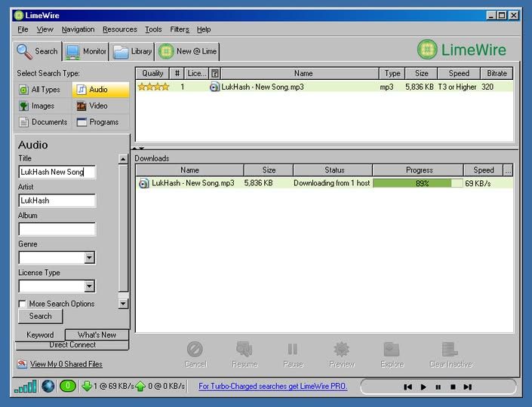Click the LimeWire logo at top right
This screenshot has height=407, width=532.
coord(461,50)
